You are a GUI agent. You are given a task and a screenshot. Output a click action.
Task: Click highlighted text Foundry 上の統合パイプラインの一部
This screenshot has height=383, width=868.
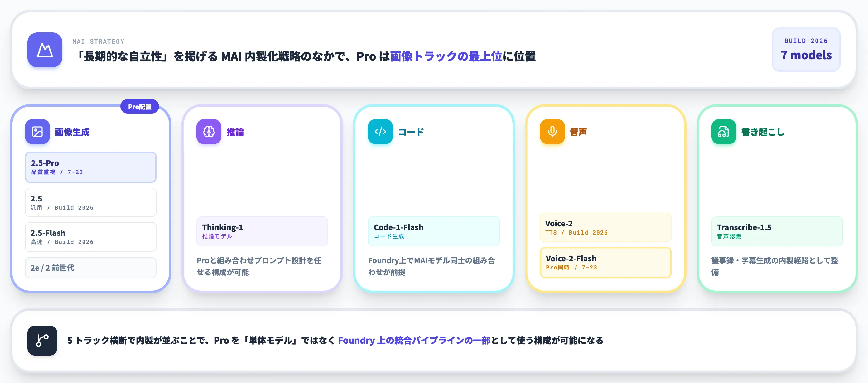(414, 341)
